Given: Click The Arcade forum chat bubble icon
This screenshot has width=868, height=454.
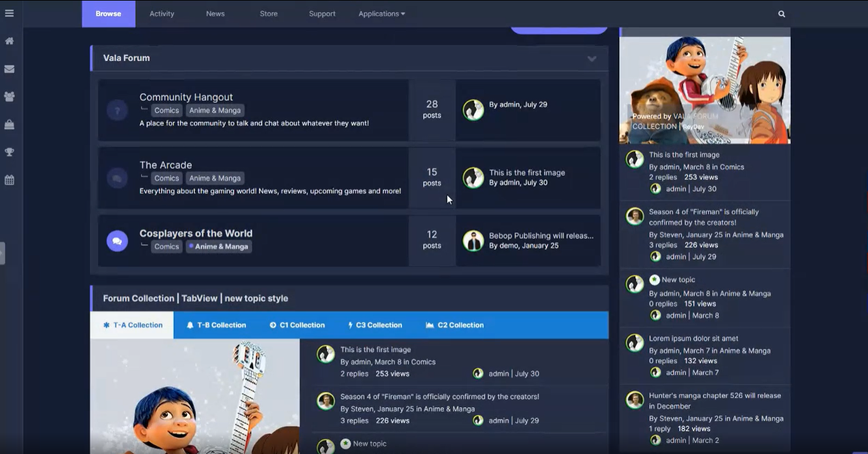Looking at the screenshot, I should point(117,178).
